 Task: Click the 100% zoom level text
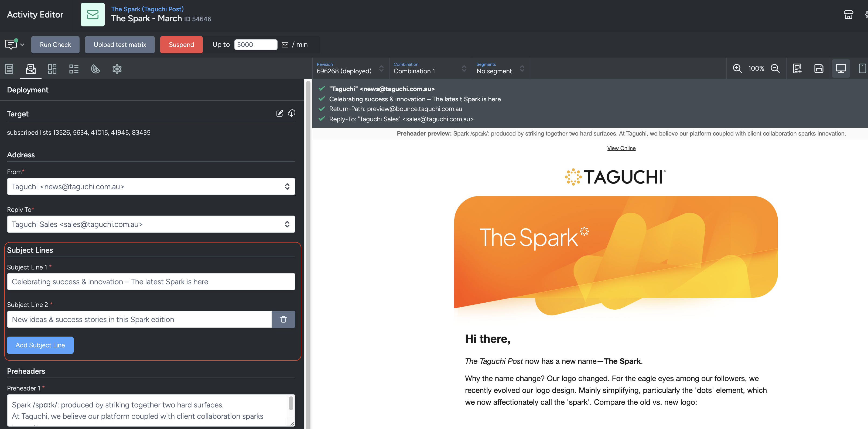coord(756,68)
